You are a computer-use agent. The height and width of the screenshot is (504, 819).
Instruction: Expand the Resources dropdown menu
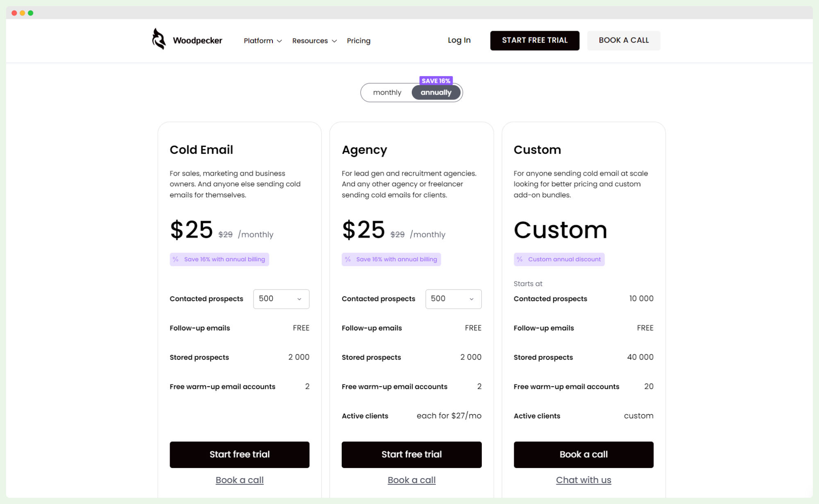[x=314, y=41]
